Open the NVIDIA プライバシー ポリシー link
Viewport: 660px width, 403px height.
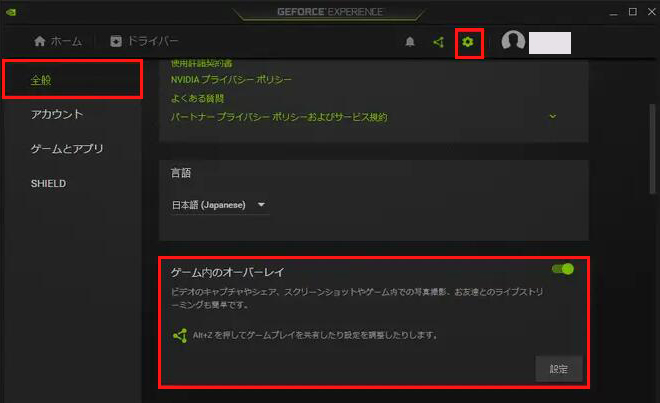tap(231, 79)
